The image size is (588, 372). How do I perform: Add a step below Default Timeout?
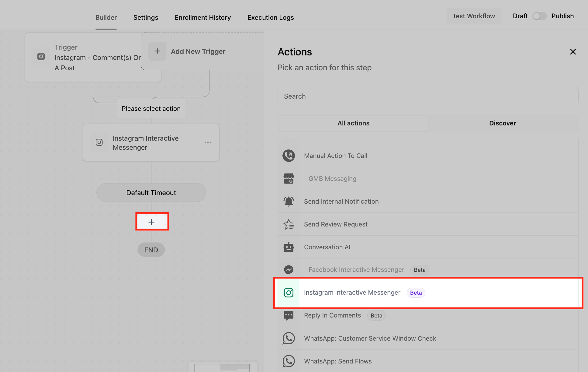151,222
